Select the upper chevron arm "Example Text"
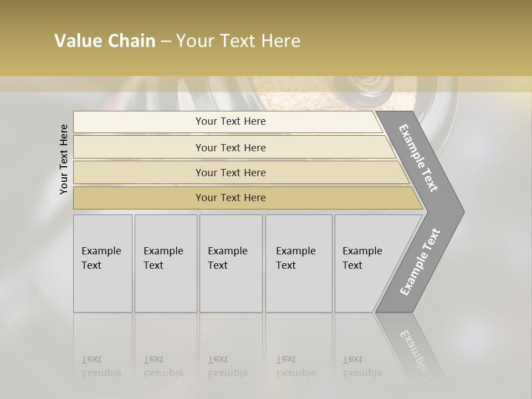Viewport: 532px width, 399px height. [419, 158]
